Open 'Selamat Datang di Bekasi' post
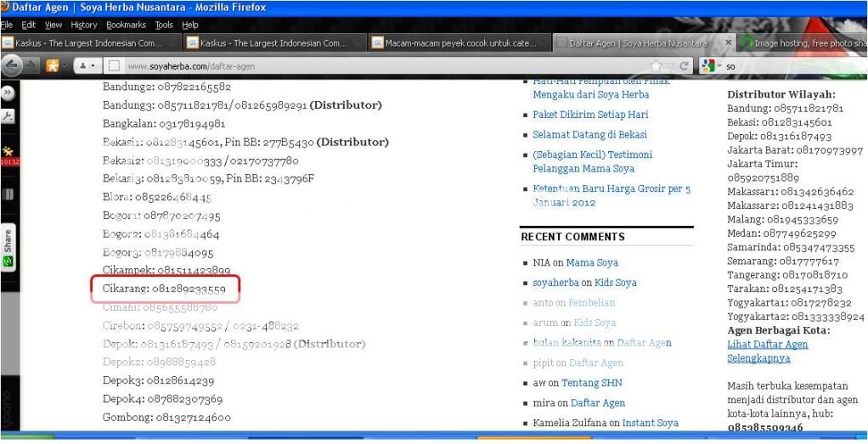868x444 pixels. pos(589,134)
